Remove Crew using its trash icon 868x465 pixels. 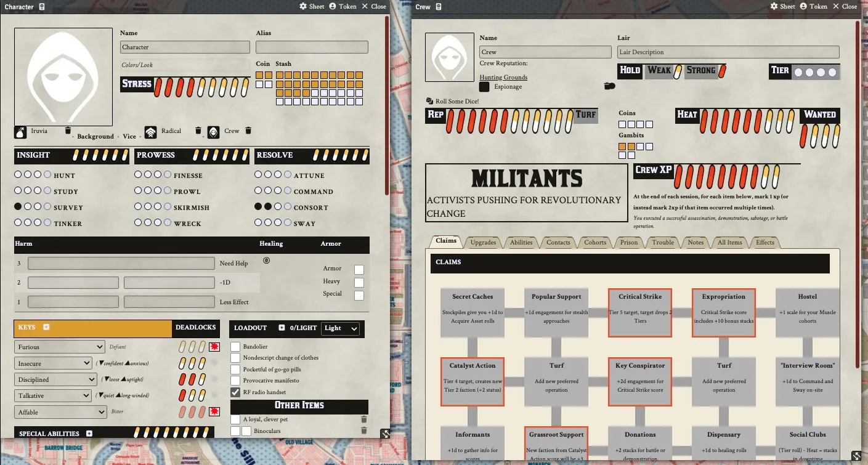click(x=248, y=131)
